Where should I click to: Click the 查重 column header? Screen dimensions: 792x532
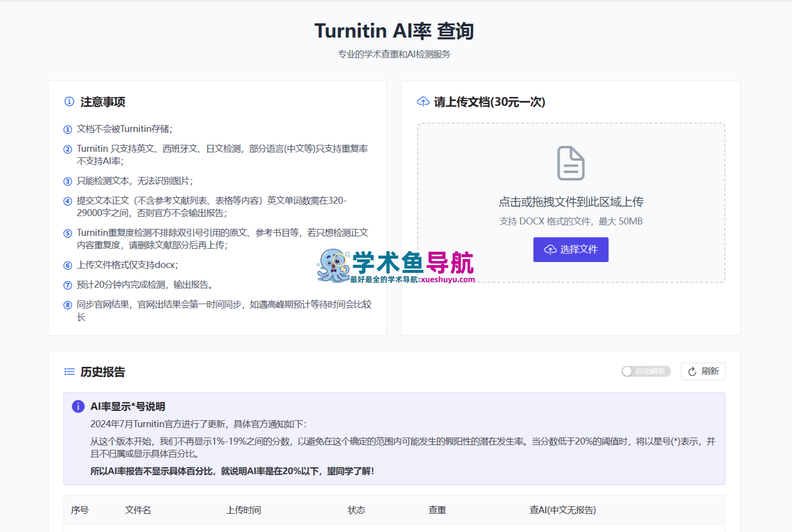coord(437,510)
